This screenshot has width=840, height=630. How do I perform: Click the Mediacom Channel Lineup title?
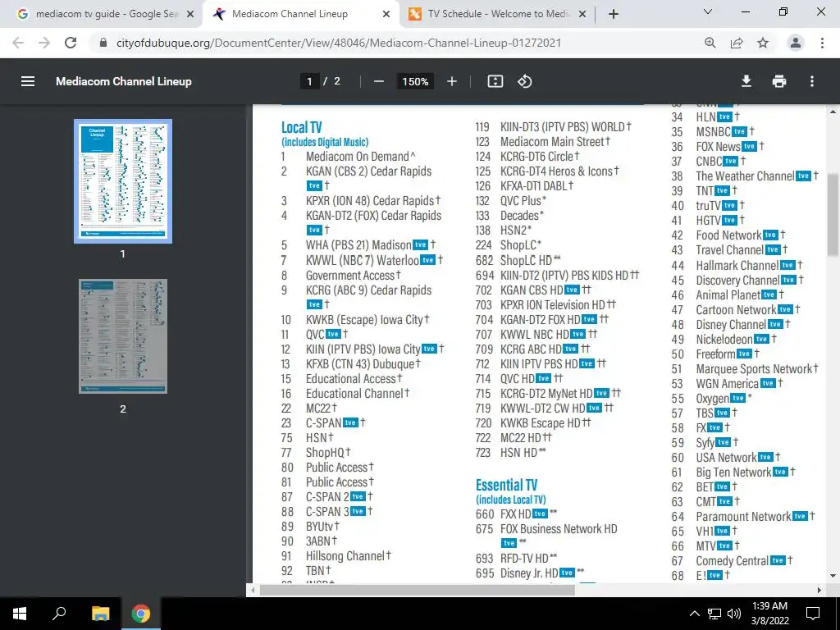coord(124,81)
